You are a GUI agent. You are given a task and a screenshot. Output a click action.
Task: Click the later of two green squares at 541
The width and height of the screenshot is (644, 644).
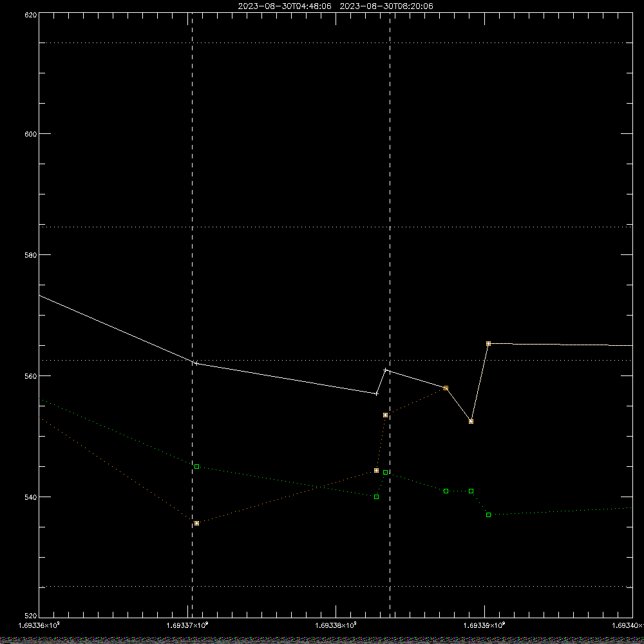[471, 491]
